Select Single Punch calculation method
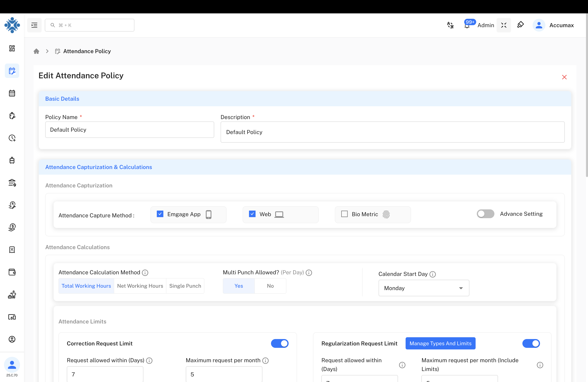Screen dimensions: 588x382 (x=185, y=286)
